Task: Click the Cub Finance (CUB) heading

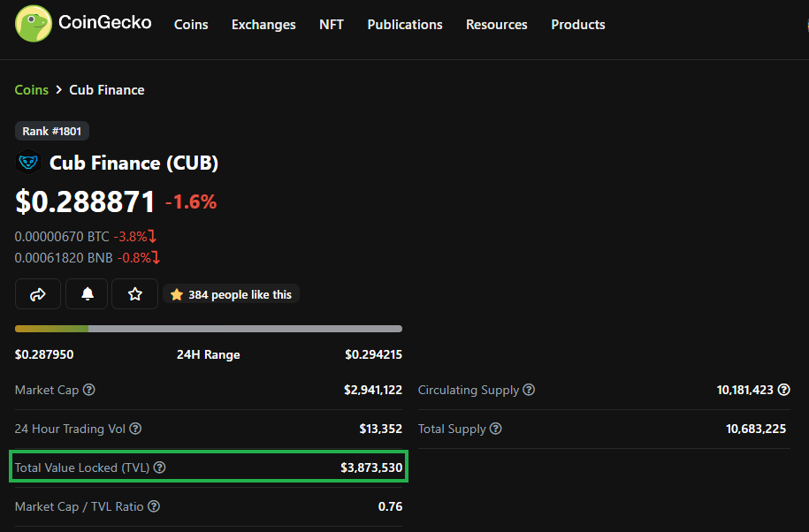Action: 134,163
